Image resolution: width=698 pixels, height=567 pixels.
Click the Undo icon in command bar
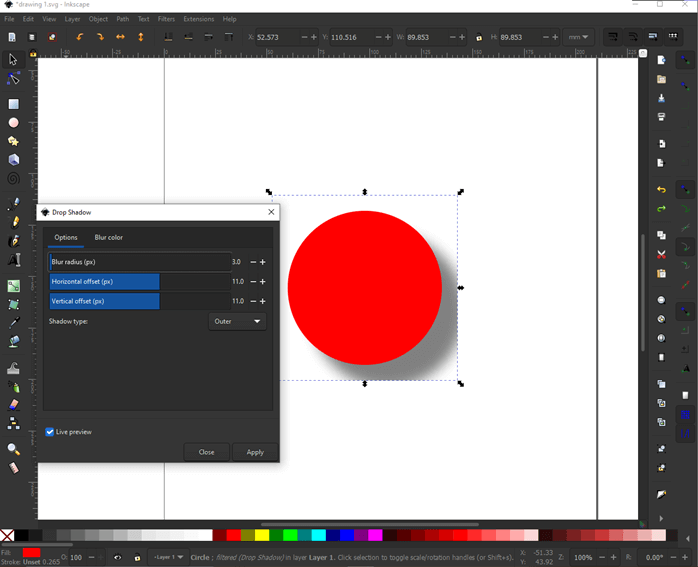[x=661, y=190]
